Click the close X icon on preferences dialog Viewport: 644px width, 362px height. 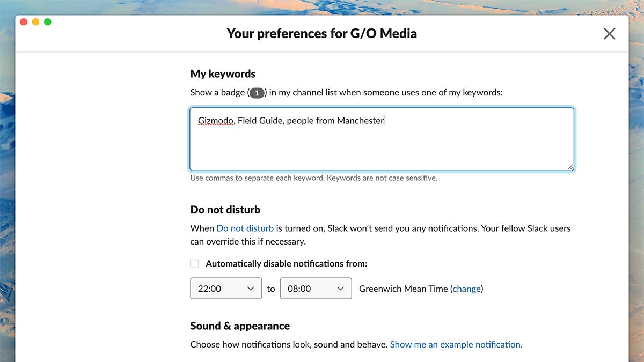(x=609, y=33)
